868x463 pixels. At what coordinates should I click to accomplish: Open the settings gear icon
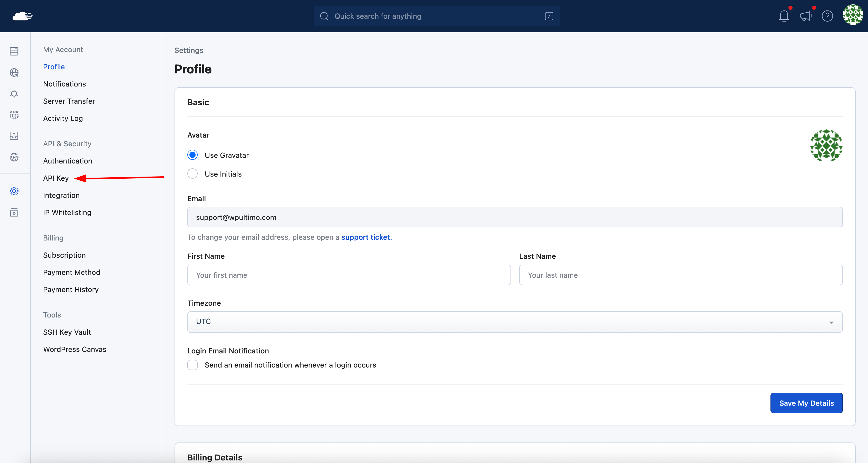14,191
